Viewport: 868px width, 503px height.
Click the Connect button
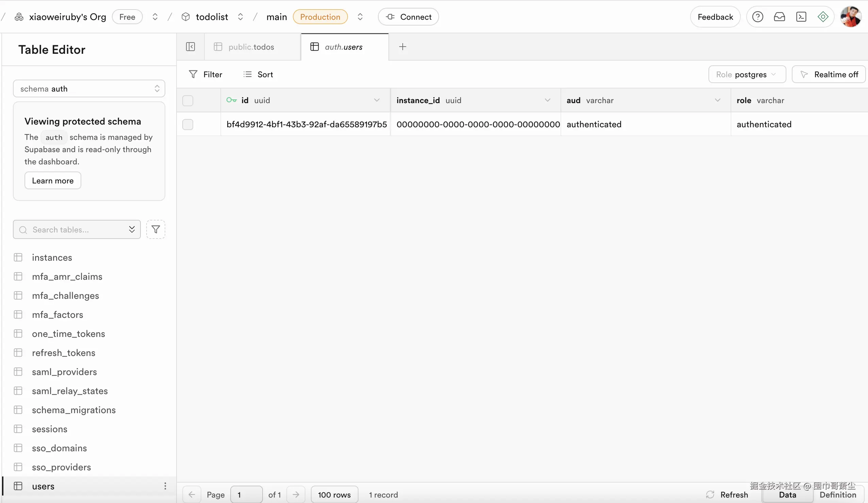(408, 17)
